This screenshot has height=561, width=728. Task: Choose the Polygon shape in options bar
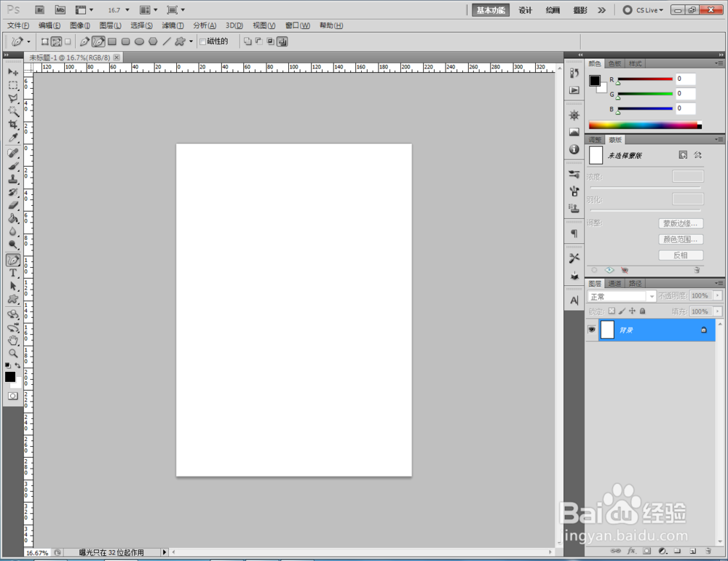pyautogui.click(x=153, y=41)
